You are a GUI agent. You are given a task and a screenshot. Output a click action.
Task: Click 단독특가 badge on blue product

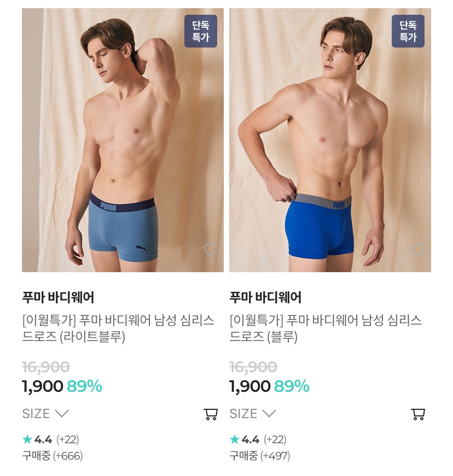pos(408,31)
